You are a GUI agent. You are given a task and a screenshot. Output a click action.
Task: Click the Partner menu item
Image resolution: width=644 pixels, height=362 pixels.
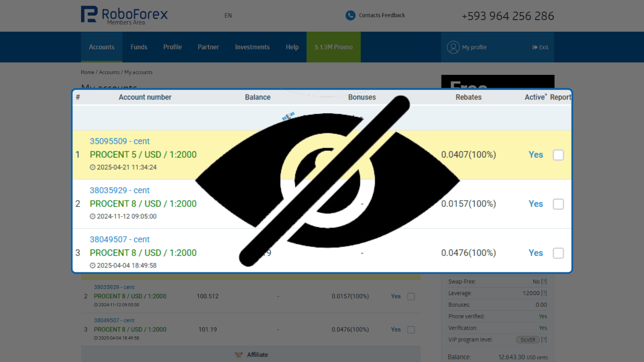pyautogui.click(x=208, y=47)
